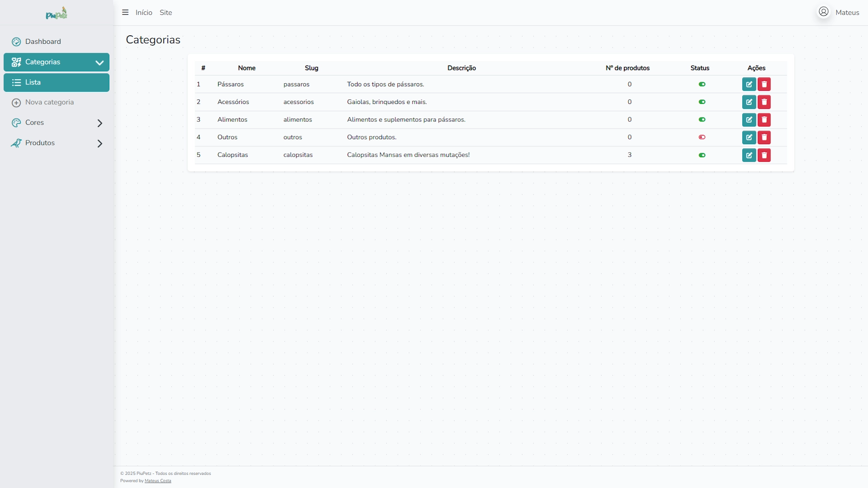Edit the Alimentos category row
Image resolution: width=868 pixels, height=488 pixels.
point(749,120)
